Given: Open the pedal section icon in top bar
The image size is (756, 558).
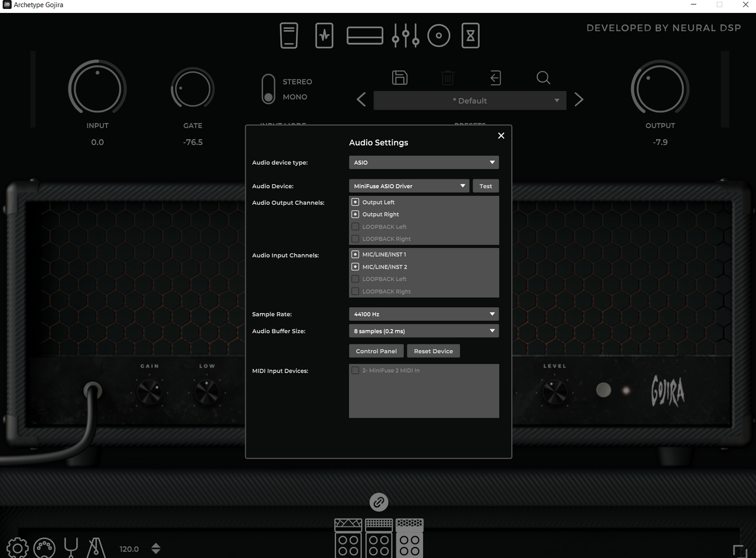Looking at the screenshot, I should (289, 35).
